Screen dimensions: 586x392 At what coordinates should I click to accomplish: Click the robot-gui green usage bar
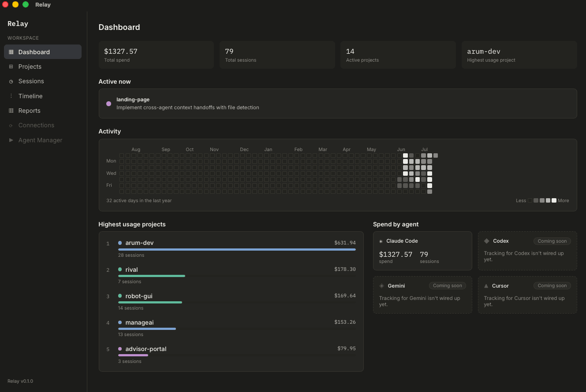[150, 303]
